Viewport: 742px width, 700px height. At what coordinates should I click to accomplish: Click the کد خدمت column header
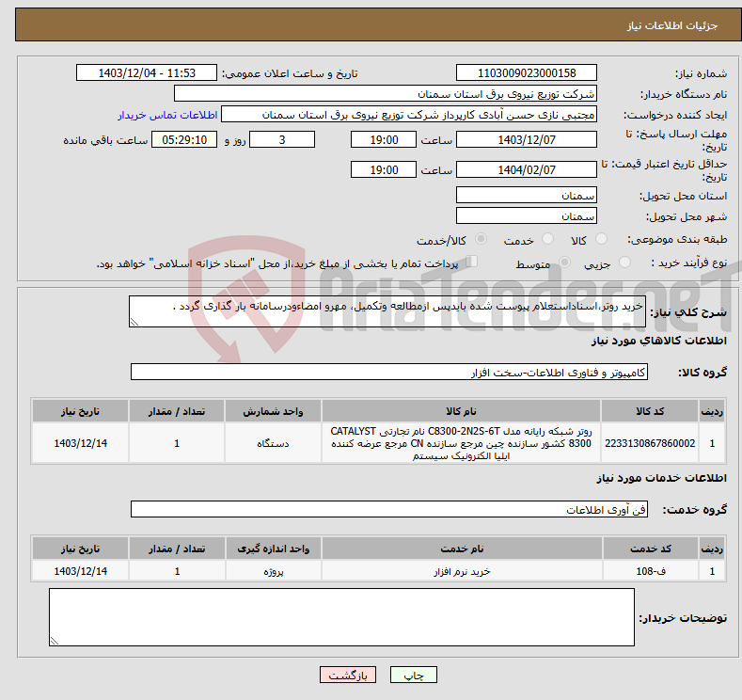coord(651,549)
